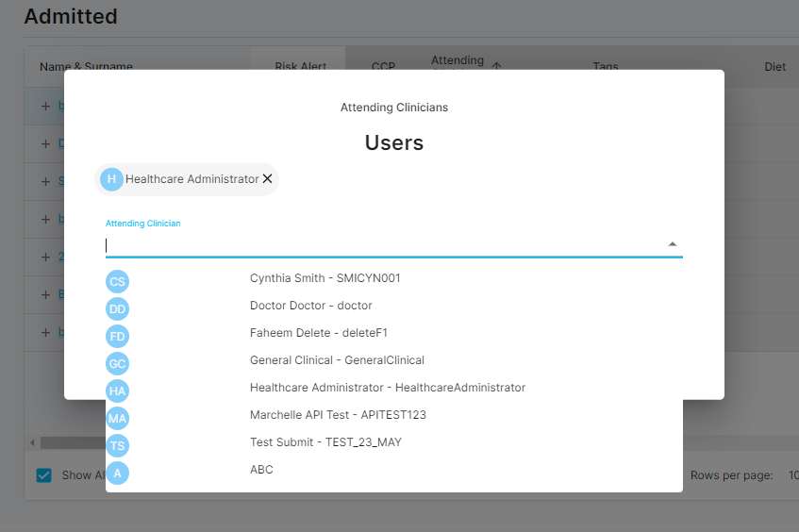799x532 pixels.
Task: Click the GC avatar for General Clinical
Action: 117,363
